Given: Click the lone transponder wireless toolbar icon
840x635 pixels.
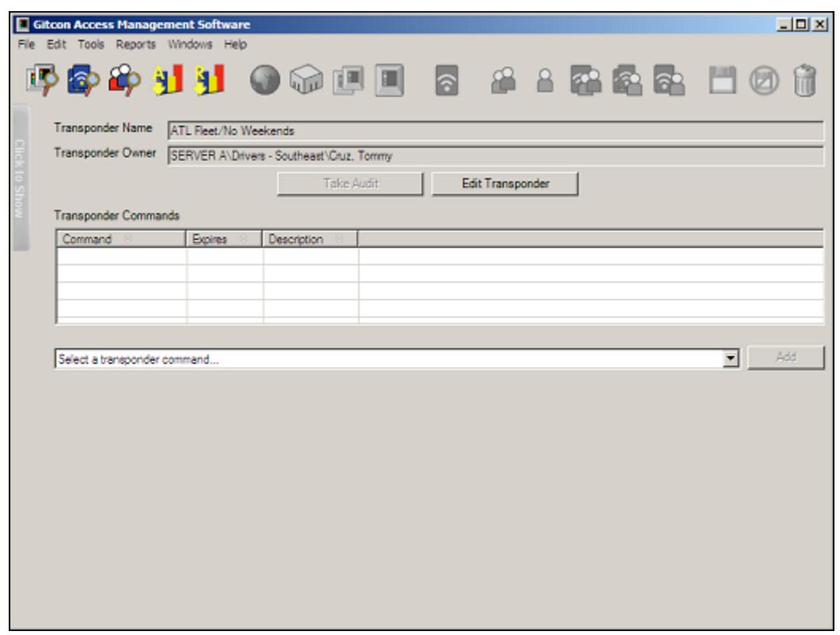Looking at the screenshot, I should (x=447, y=80).
